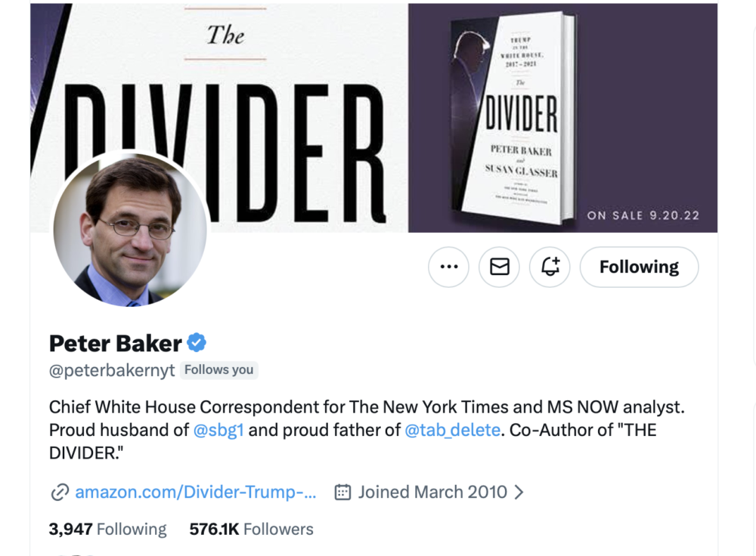This screenshot has height=556, width=756.
Task: Click the calendar icon beside join date
Action: [342, 493]
